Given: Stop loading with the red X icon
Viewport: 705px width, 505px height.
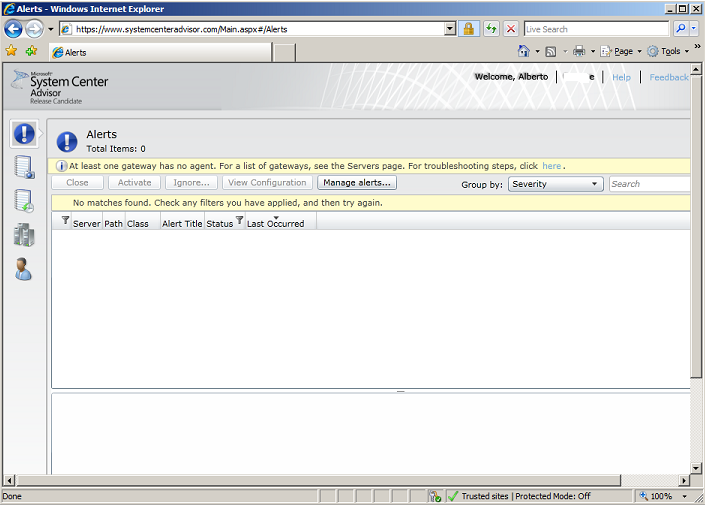Looking at the screenshot, I should (511, 29).
